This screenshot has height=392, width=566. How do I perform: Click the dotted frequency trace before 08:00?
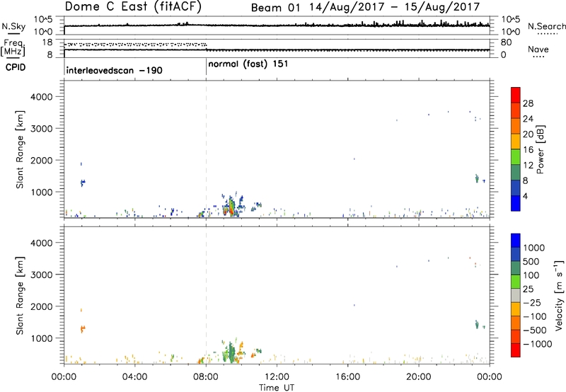click(x=135, y=45)
